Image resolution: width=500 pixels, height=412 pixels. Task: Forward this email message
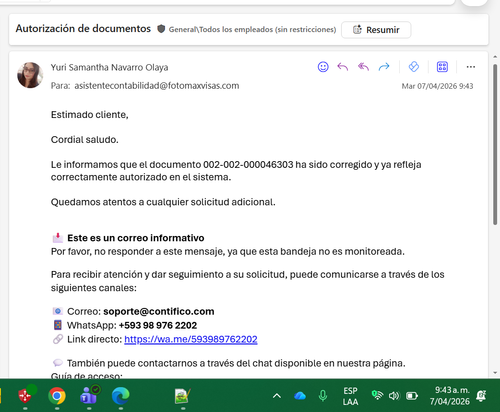click(384, 67)
